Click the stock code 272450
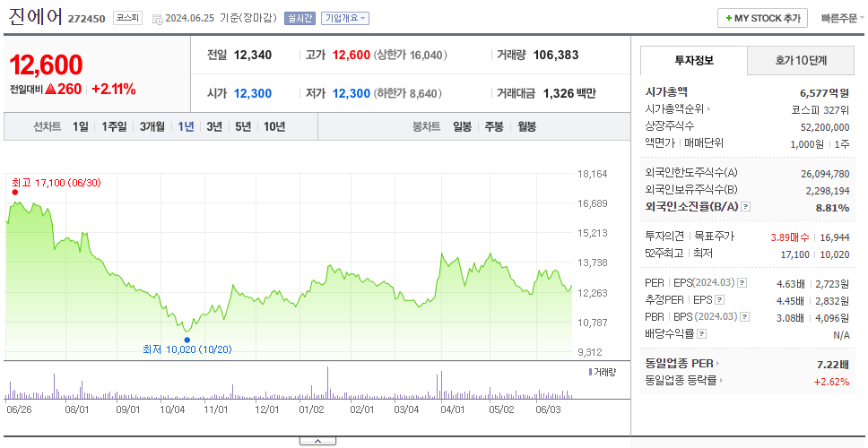868x448 pixels. coord(86,19)
